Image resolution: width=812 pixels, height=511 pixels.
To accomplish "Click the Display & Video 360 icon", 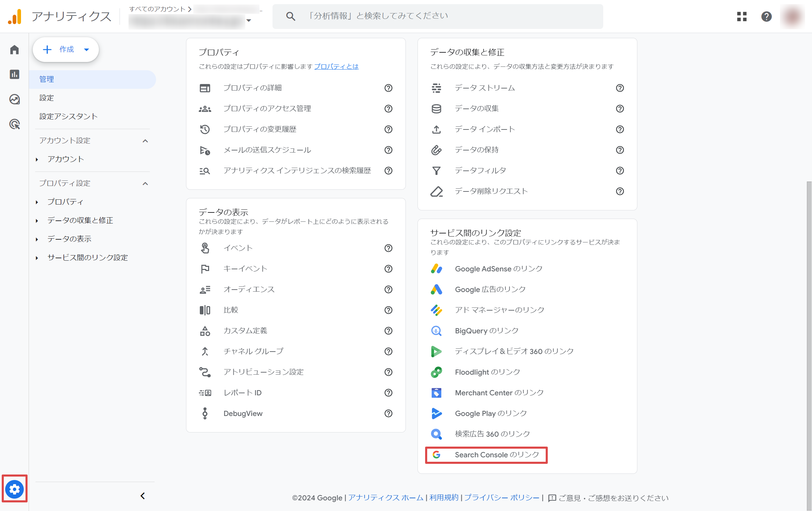I will pyautogui.click(x=436, y=351).
